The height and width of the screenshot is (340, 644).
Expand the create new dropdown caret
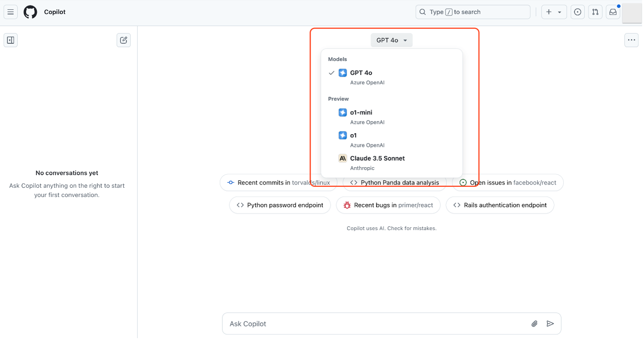click(x=560, y=12)
